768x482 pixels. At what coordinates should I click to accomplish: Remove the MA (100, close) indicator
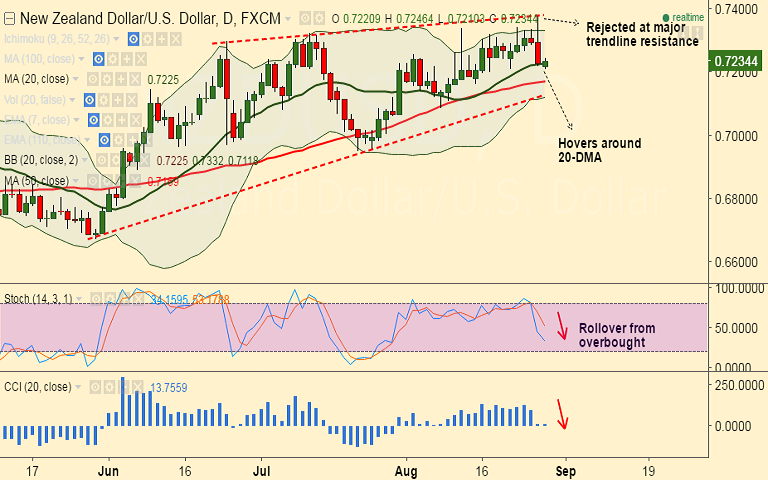141,60
